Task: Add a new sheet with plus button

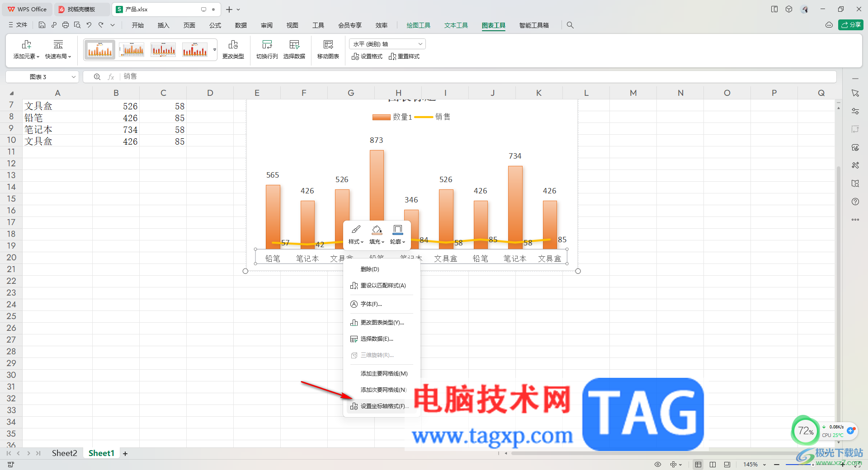Action: tap(125, 454)
